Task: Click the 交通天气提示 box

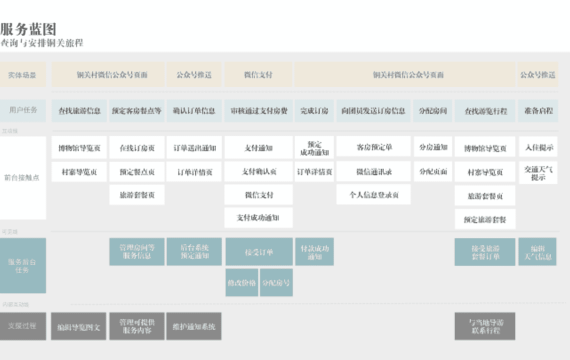Action: pos(538,173)
